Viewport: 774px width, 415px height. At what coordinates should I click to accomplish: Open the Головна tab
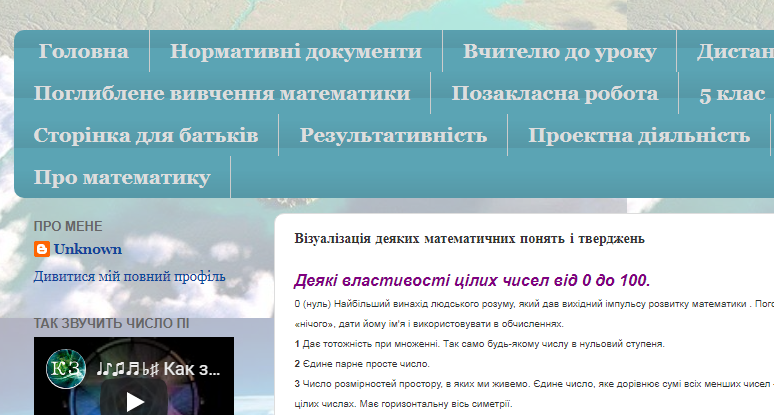click(x=83, y=51)
